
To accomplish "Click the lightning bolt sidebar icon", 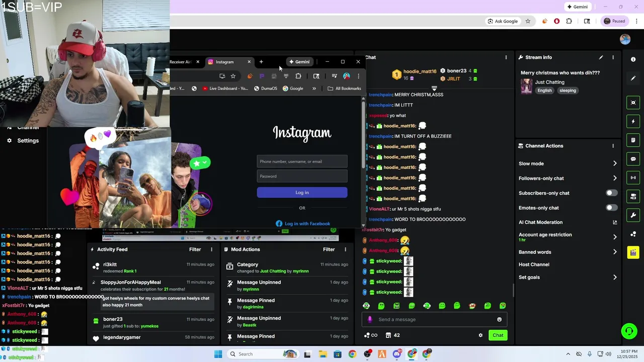I will (633, 121).
